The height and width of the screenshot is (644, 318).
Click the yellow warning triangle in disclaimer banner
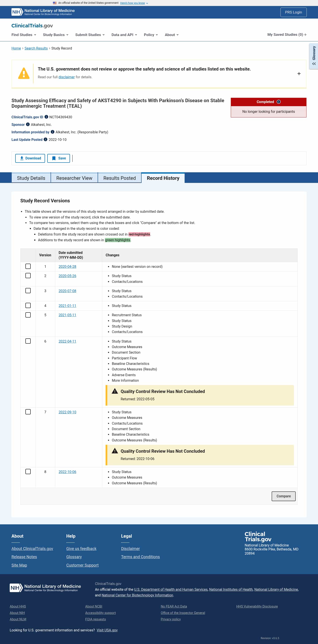[24, 73]
